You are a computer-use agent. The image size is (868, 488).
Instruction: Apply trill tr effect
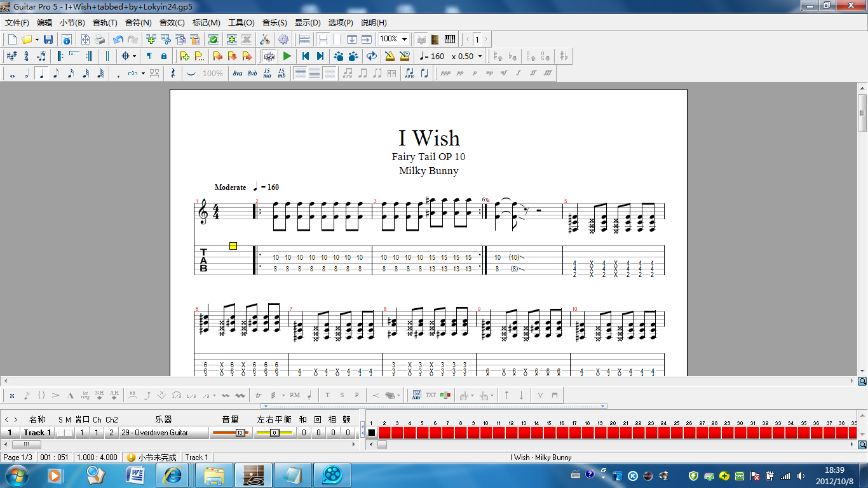pyautogui.click(x=259, y=395)
